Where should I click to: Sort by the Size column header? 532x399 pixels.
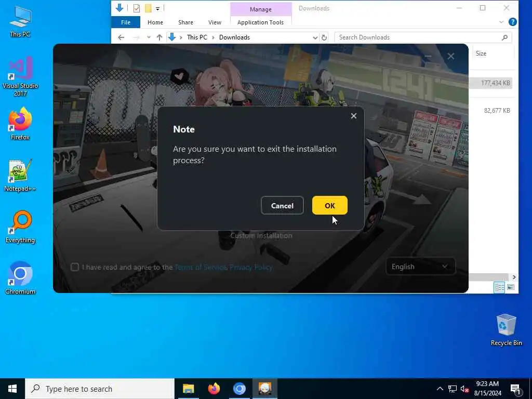481,54
